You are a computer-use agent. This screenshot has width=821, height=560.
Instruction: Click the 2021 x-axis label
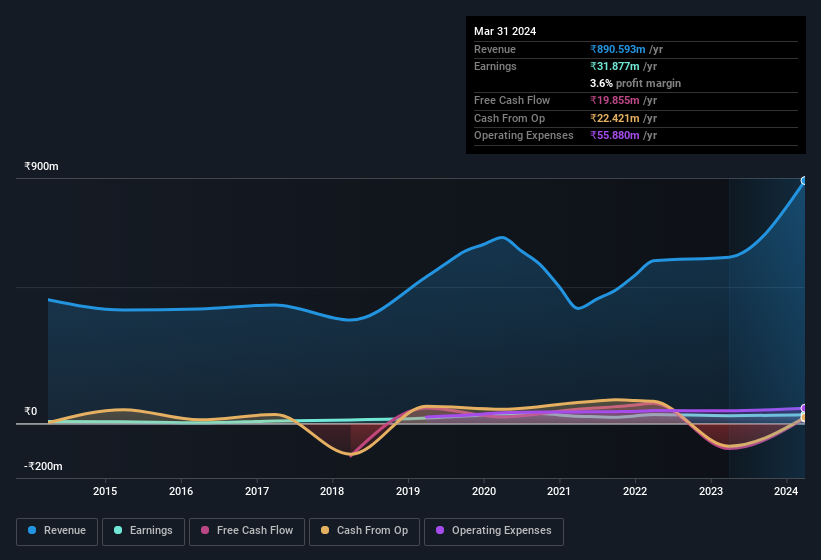click(559, 491)
